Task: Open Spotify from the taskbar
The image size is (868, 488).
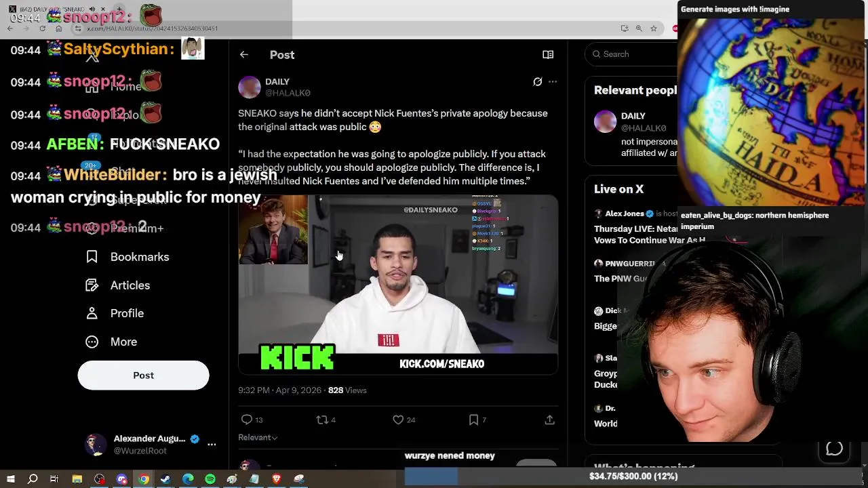Action: (210, 479)
